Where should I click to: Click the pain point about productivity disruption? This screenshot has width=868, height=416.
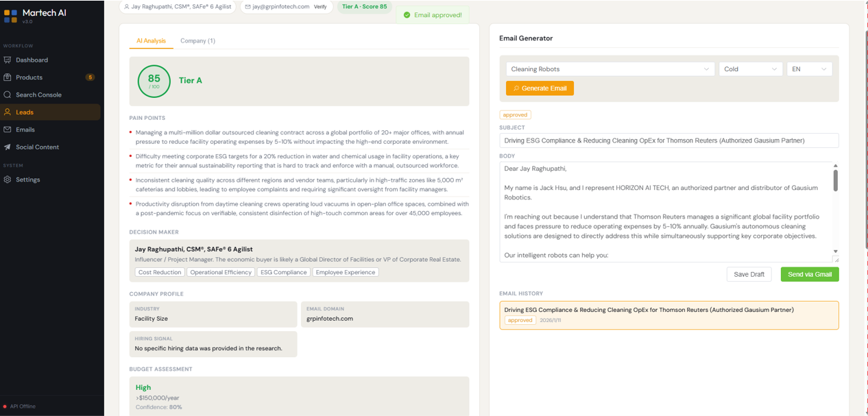click(300, 208)
